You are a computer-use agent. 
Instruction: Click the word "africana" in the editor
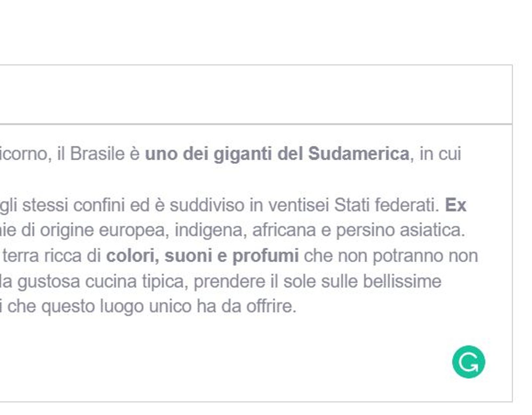(x=284, y=230)
